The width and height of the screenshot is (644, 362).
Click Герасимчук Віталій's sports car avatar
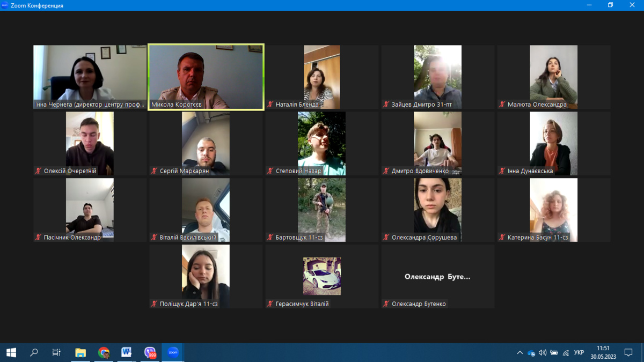pyautogui.click(x=321, y=276)
